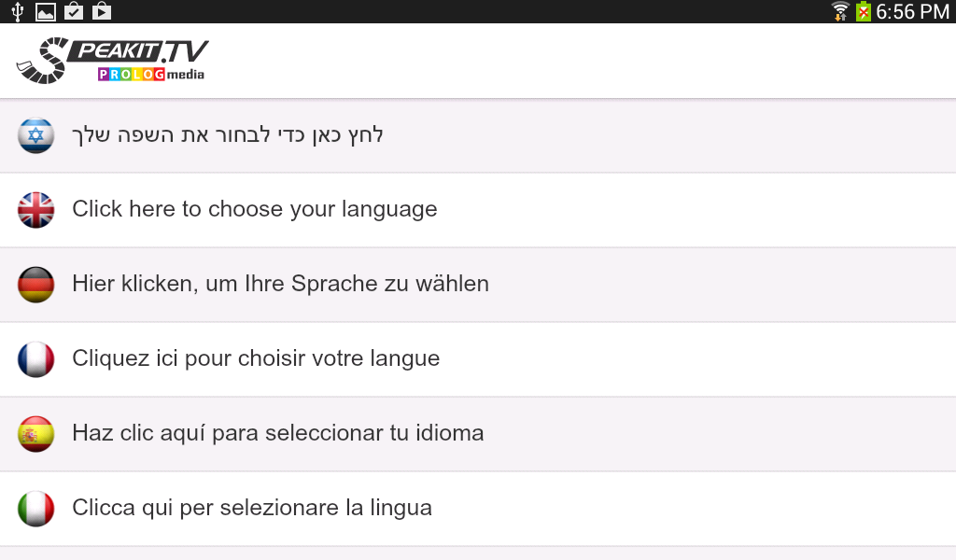Choose "Clicca qui per selezionare la lingua"

pos(252,508)
